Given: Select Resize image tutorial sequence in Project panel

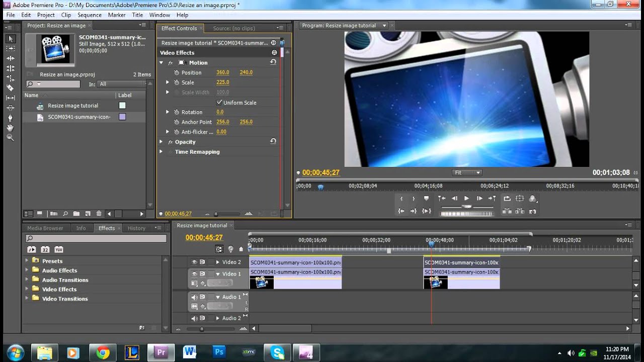Looking at the screenshot, I should (73, 106).
